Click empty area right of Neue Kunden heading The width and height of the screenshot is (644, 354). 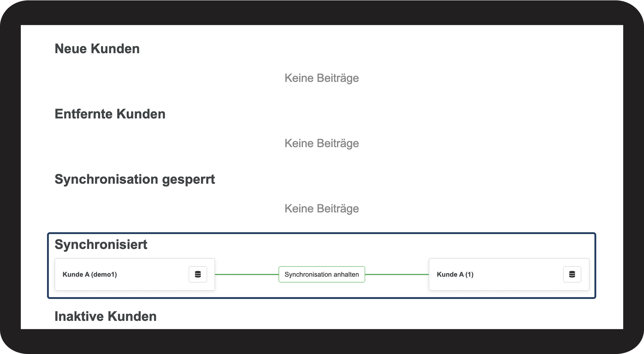click(x=328, y=49)
